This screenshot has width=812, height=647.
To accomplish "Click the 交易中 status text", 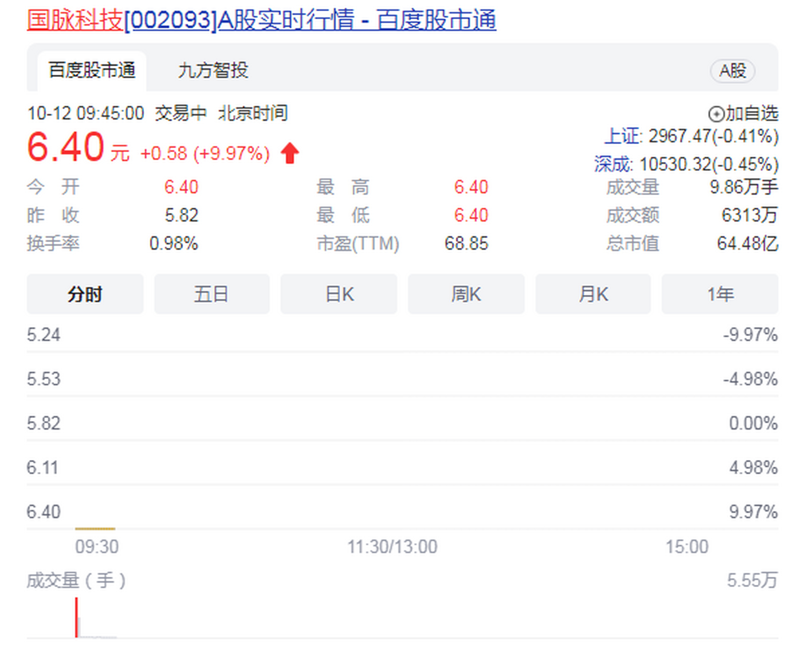I will 181,113.
